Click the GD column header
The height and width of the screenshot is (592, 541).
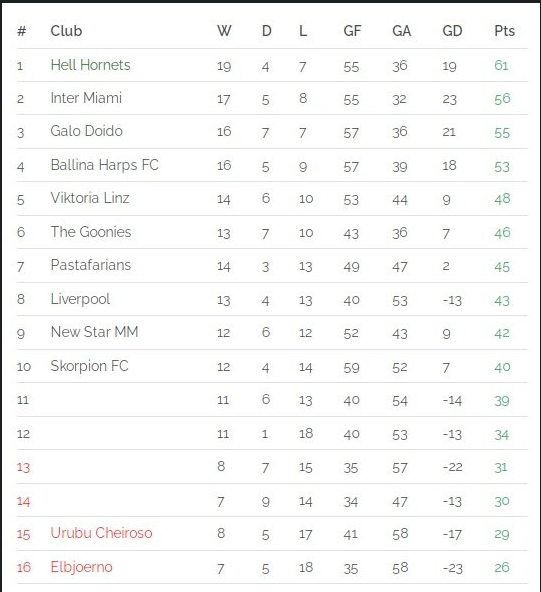point(452,31)
